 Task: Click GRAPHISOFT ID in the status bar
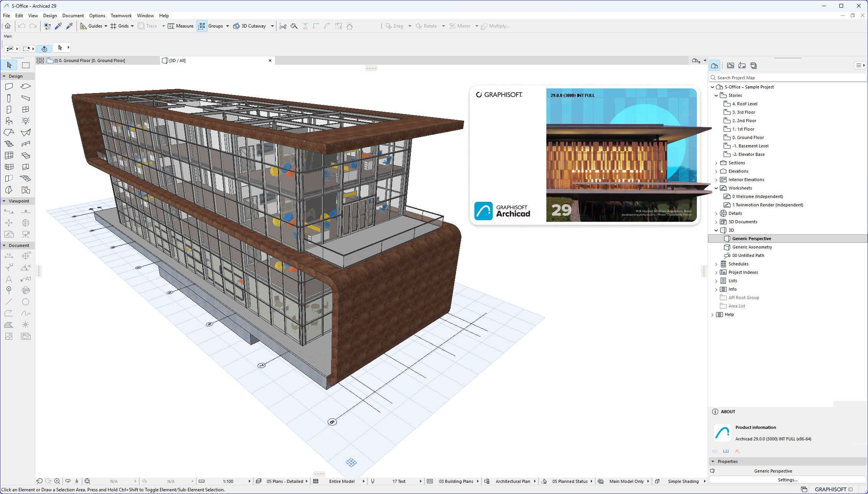[833, 489]
